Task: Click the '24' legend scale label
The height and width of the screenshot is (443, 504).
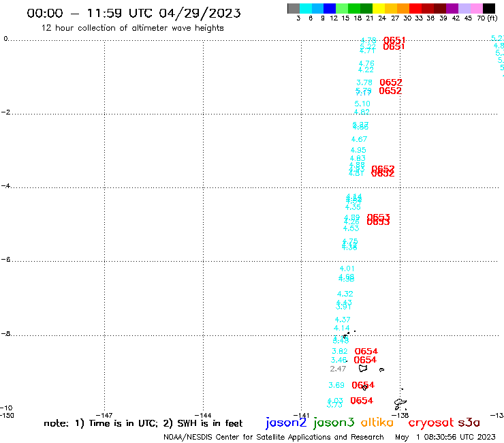Action: pos(382,18)
